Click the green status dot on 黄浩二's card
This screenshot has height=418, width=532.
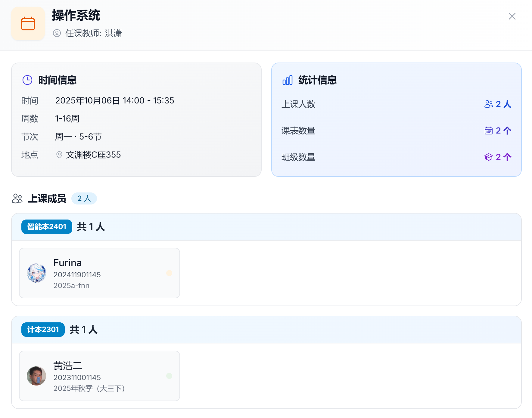point(169,376)
